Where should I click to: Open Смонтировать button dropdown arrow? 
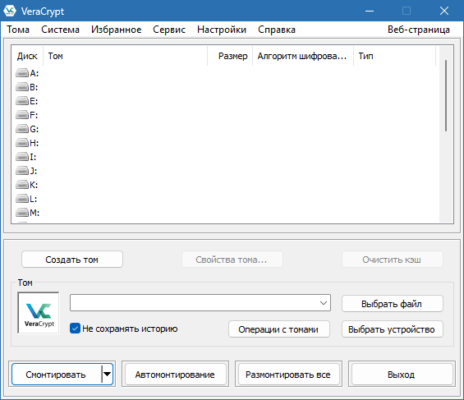point(107,374)
